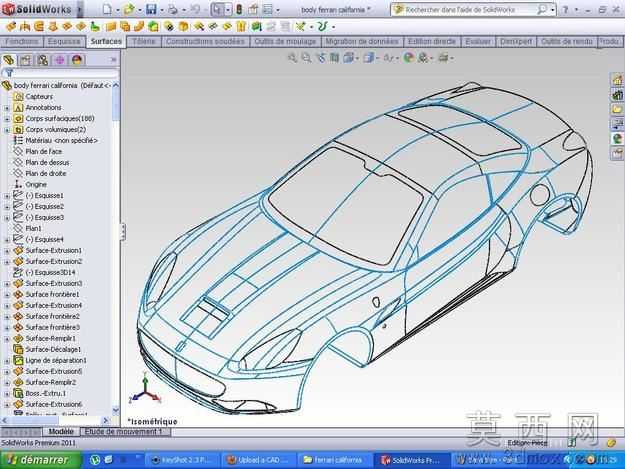The height and width of the screenshot is (469, 625).
Task: Open the Etude de mouvement 1 tab
Action: pyautogui.click(x=124, y=432)
